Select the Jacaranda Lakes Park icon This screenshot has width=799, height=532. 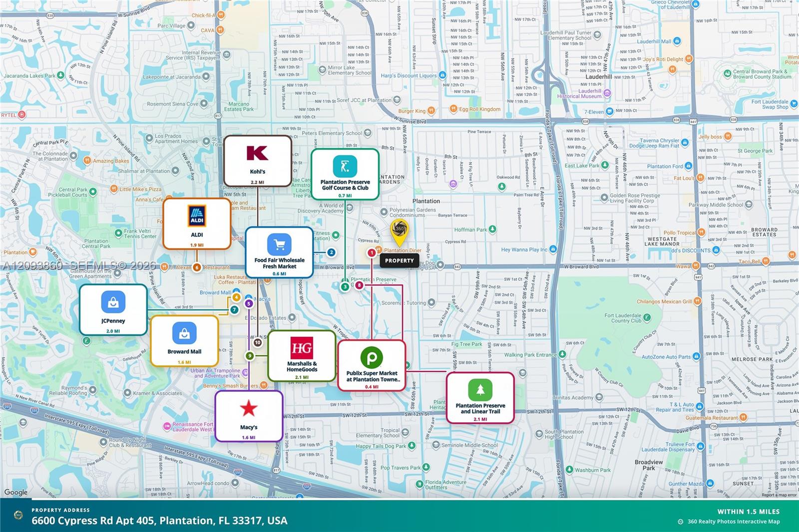60,75
